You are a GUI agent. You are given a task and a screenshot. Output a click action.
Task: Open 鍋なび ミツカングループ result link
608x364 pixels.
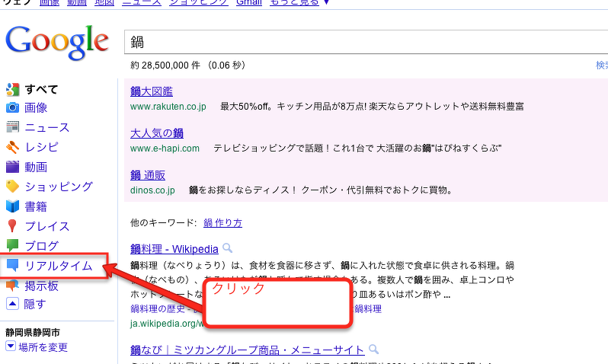[248, 350]
